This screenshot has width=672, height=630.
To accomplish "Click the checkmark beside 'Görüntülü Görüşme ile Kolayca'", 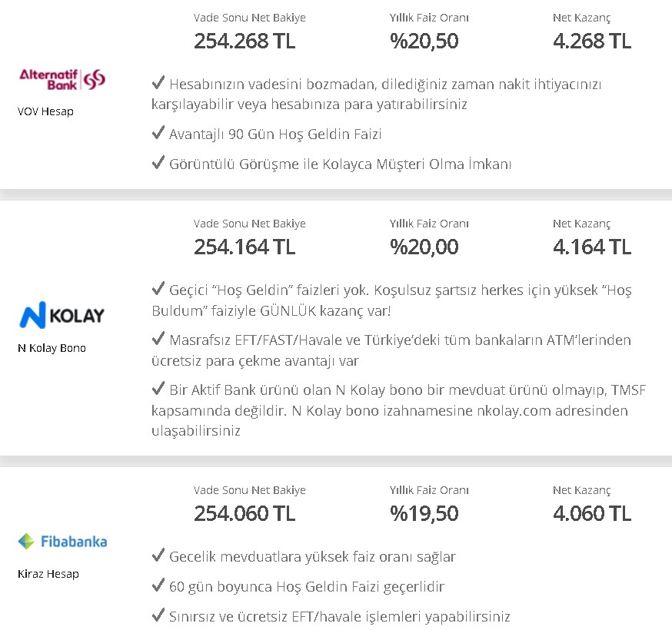I will pos(158,163).
